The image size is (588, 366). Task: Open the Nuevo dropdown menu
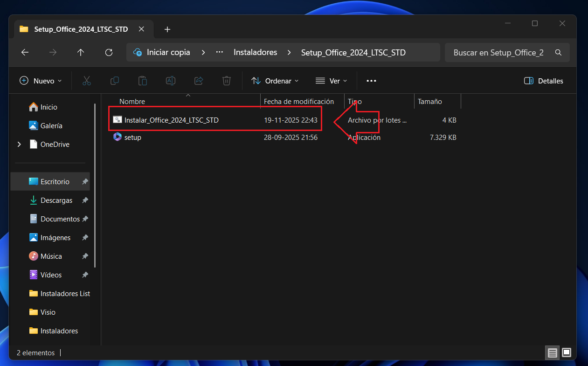click(x=41, y=81)
